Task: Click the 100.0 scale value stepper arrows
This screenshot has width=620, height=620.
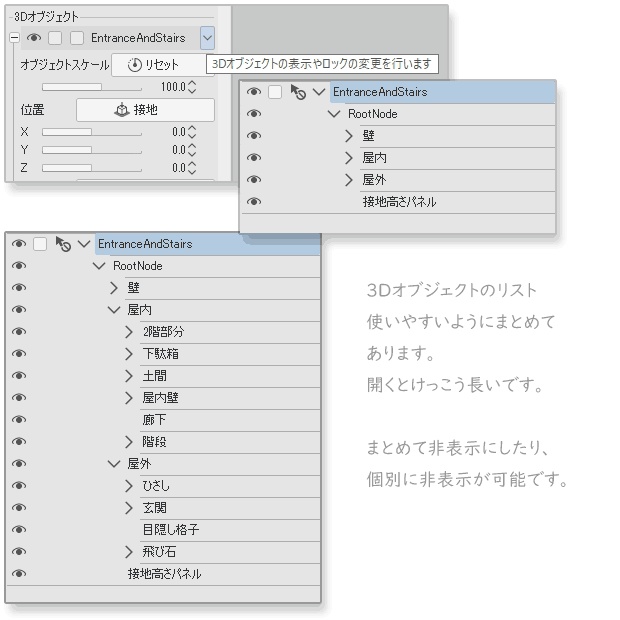Action: 192,87
